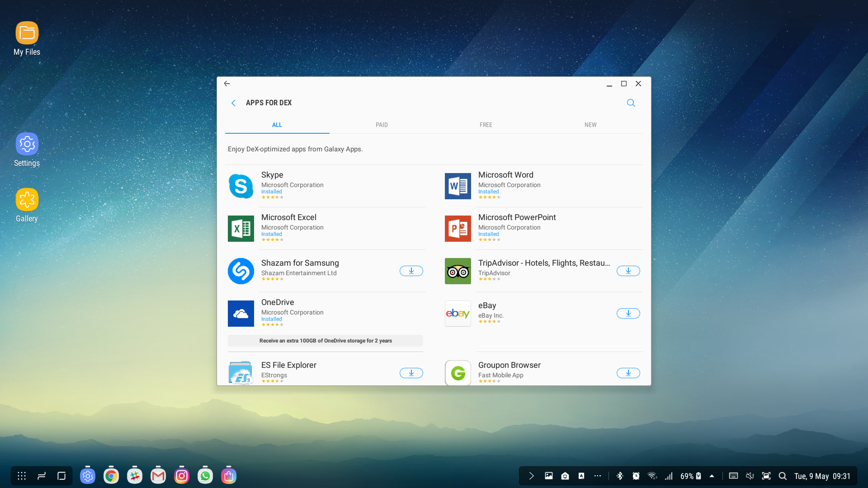Download Groupon Browser
This screenshot has width=868, height=488.
628,373
